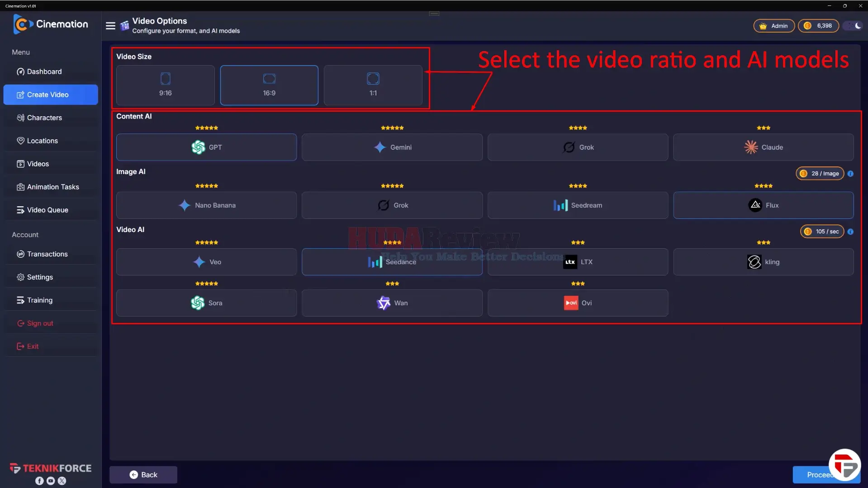Click the Back button

[x=143, y=474]
